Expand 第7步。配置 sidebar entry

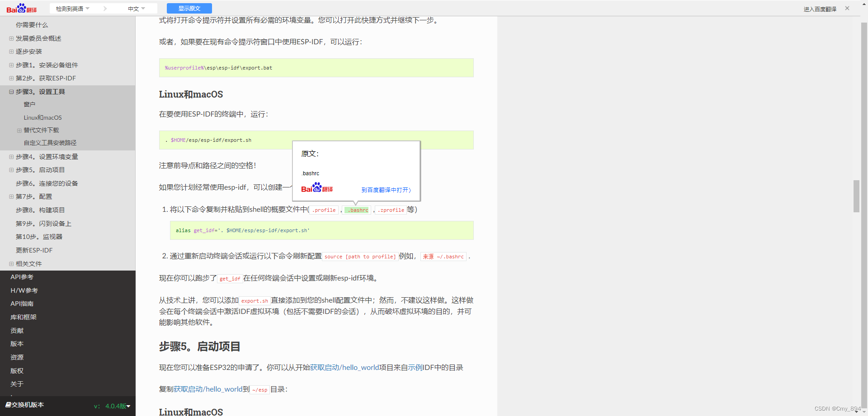pos(11,196)
